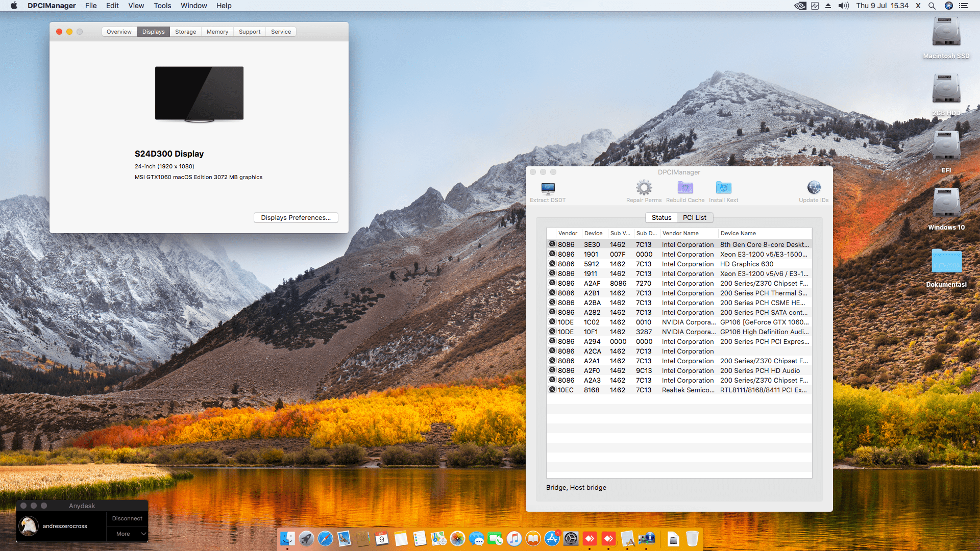Image resolution: width=980 pixels, height=551 pixels.
Task: Open Launchpad from the dock
Action: pyautogui.click(x=306, y=538)
